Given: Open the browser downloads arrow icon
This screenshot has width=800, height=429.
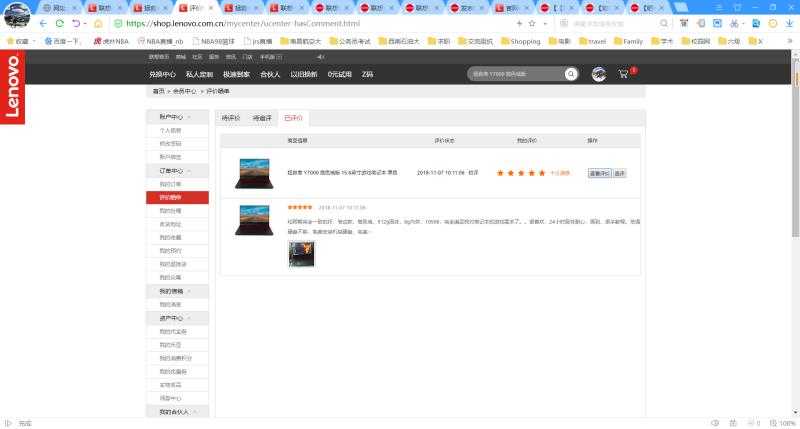Looking at the screenshot, I should pos(789,23).
